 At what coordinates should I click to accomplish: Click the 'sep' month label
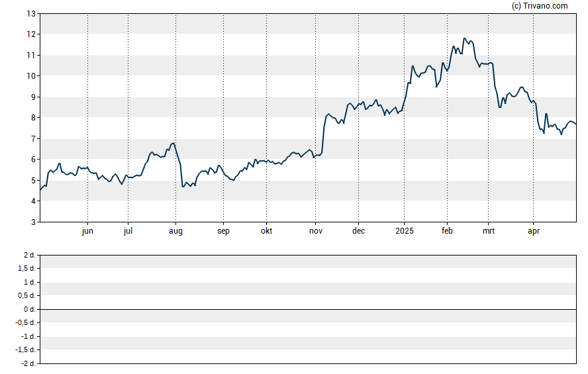pyautogui.click(x=223, y=231)
